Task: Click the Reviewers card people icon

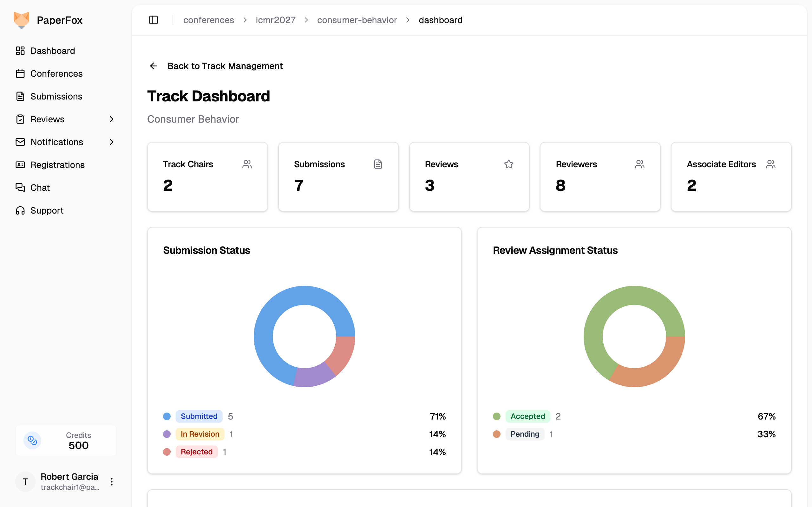Action: pos(639,164)
